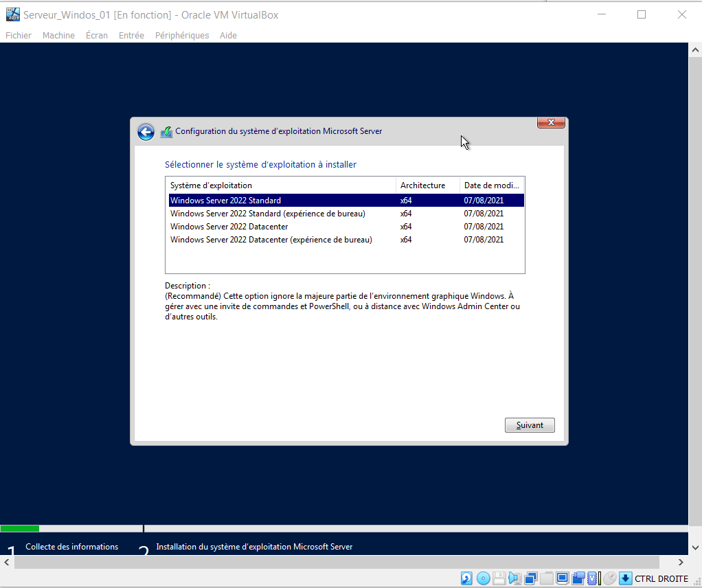Click the optical disc status icon

pyautogui.click(x=483, y=578)
